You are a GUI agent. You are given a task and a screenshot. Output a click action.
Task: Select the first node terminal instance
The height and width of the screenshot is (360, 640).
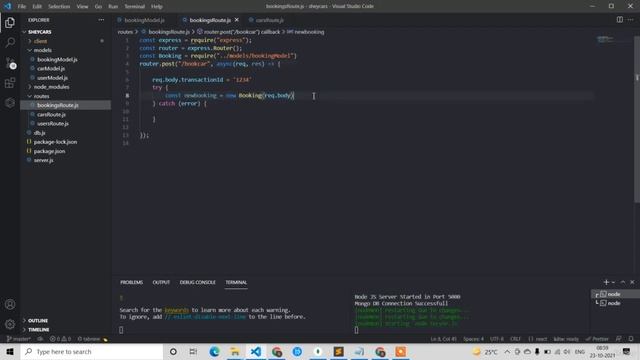615,294
